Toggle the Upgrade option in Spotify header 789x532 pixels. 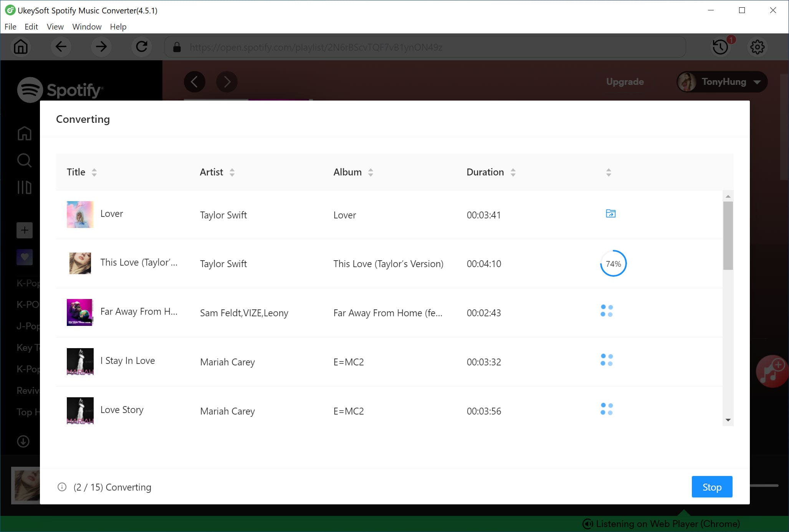point(625,82)
